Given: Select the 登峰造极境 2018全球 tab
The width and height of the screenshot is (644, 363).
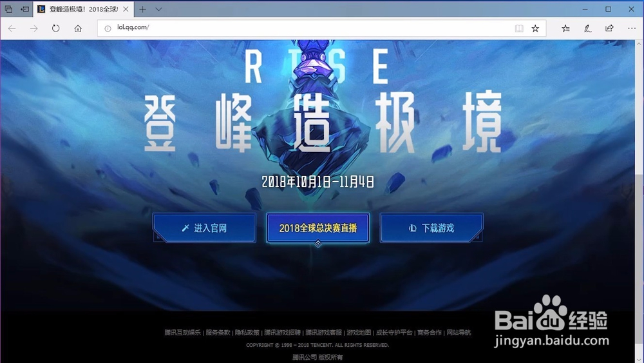Looking at the screenshot, I should point(82,9).
